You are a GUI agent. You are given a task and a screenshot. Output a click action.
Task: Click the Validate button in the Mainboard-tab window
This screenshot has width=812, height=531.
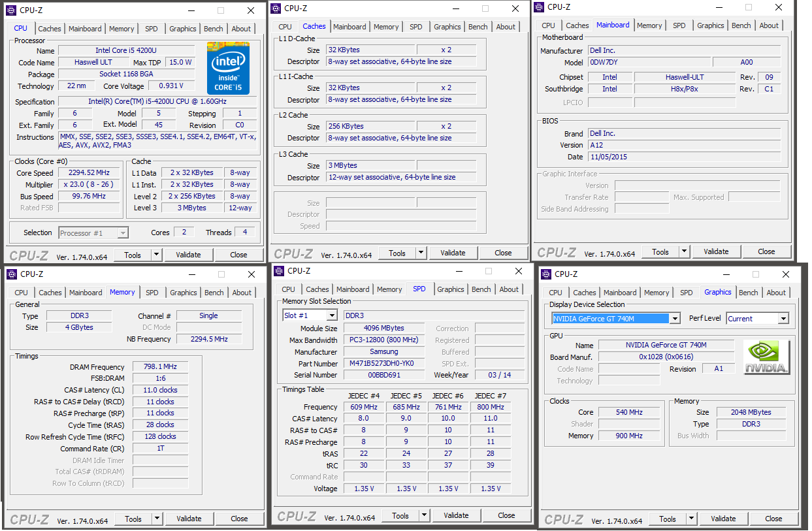716,251
